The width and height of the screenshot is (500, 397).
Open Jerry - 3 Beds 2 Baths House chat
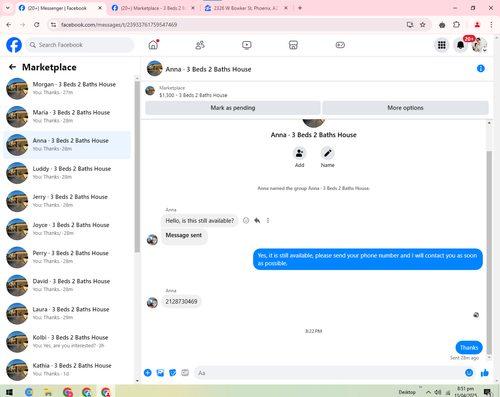pyautogui.click(x=67, y=201)
